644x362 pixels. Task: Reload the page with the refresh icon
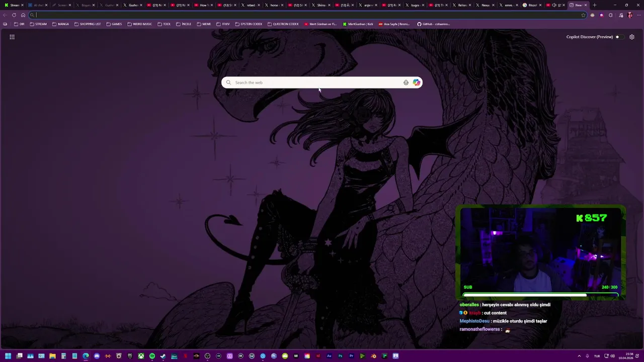click(14, 15)
